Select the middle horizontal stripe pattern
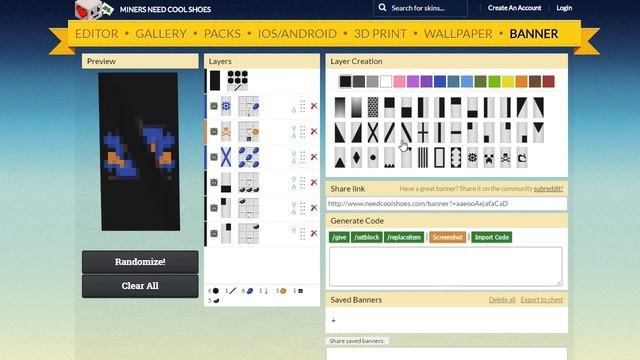Screen dimensions: 640x360 (x=456, y=133)
